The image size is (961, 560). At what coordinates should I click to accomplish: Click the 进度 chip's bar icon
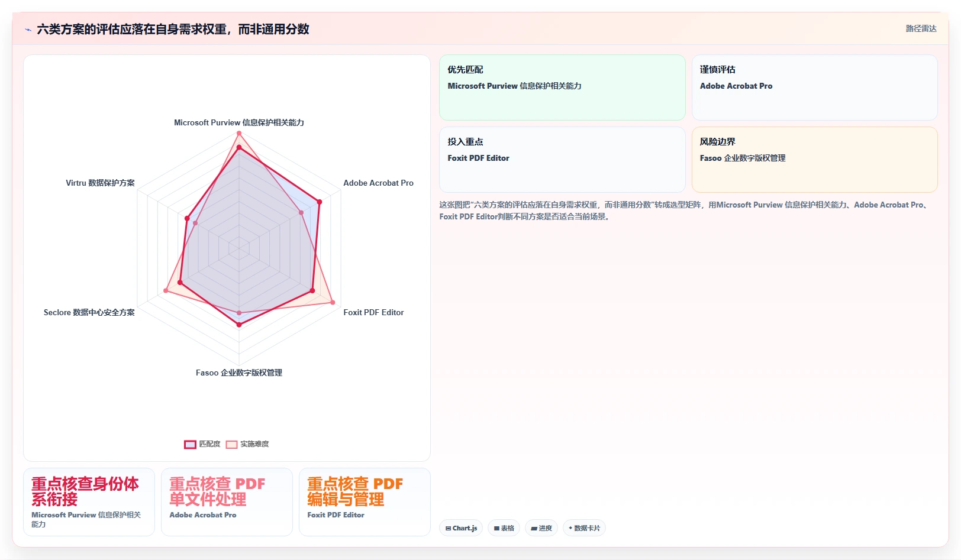(534, 528)
